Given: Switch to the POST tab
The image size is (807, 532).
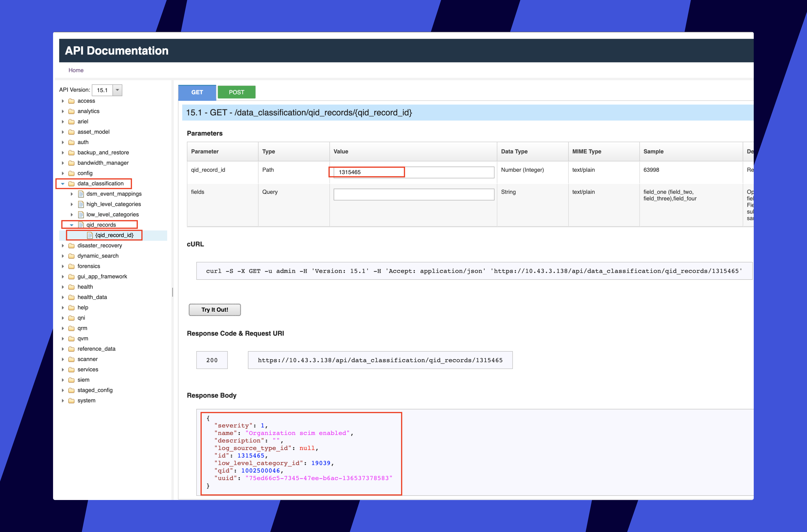Looking at the screenshot, I should (x=237, y=92).
